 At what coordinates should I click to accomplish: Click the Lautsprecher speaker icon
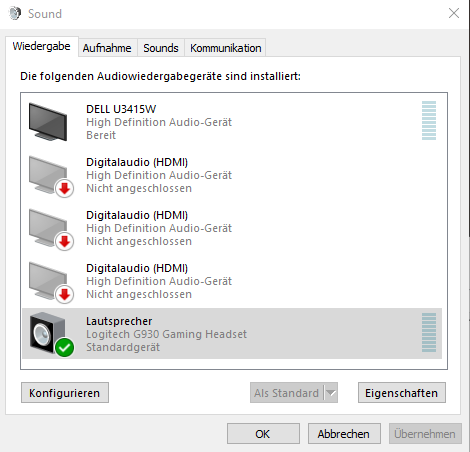48,333
